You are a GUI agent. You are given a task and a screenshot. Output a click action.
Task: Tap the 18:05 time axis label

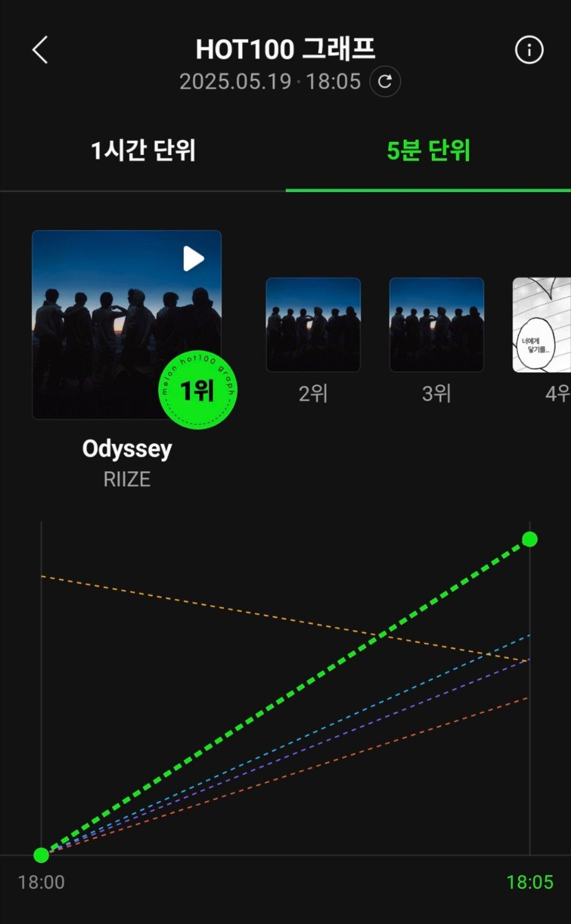(530, 882)
